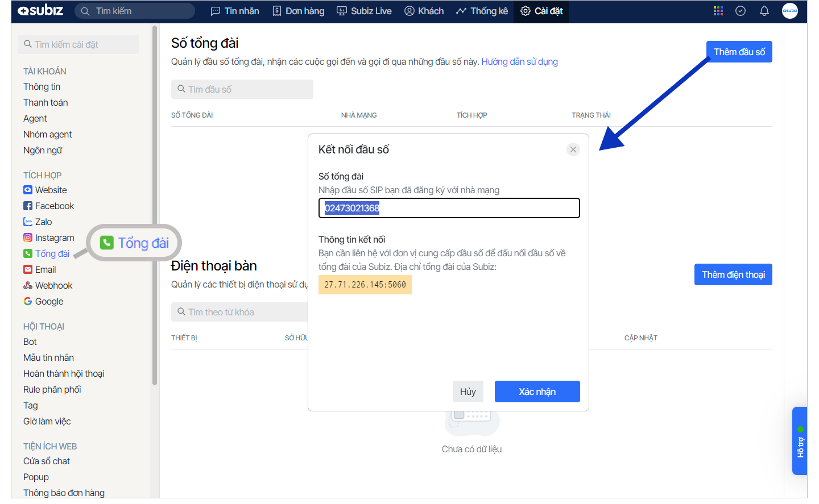Open the Hướng dẫn sử dụng link
819x504 pixels.
point(519,61)
